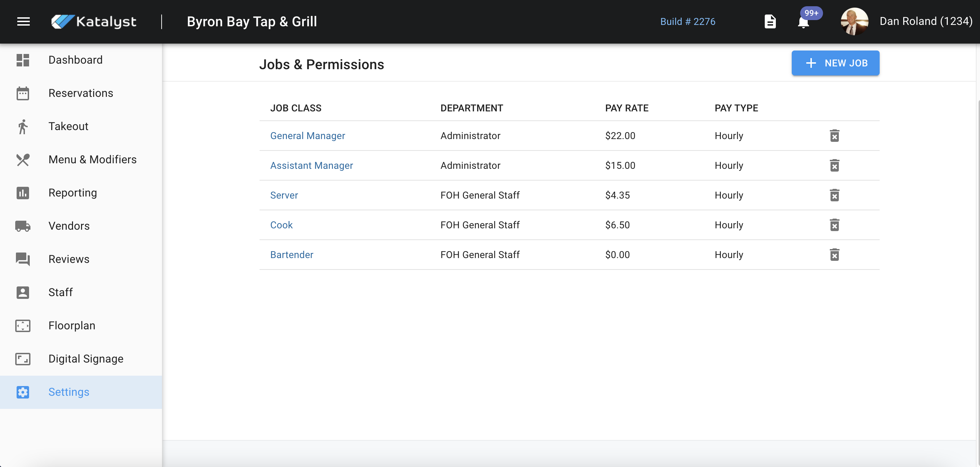The height and width of the screenshot is (467, 980).
Task: Delete the Server job row
Action: click(834, 195)
